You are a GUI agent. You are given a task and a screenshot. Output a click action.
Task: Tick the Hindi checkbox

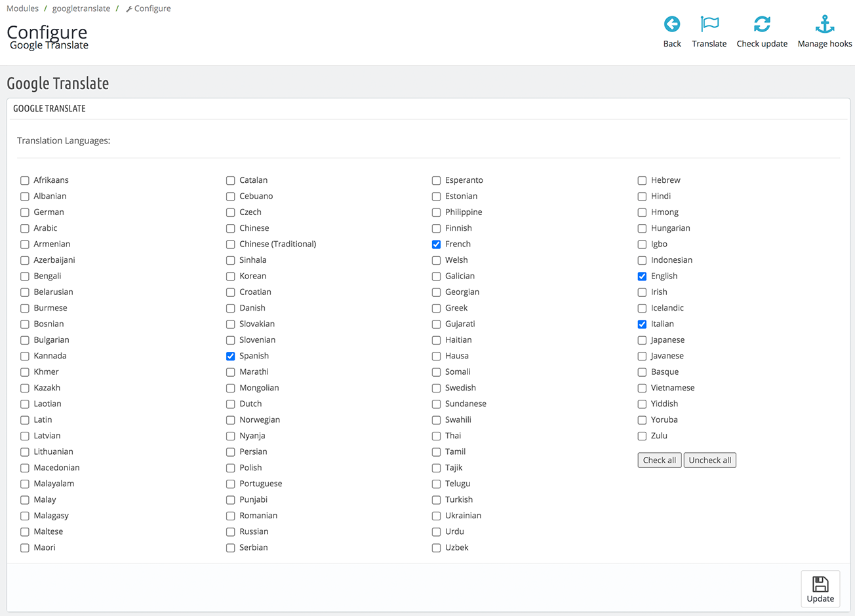pyautogui.click(x=643, y=197)
